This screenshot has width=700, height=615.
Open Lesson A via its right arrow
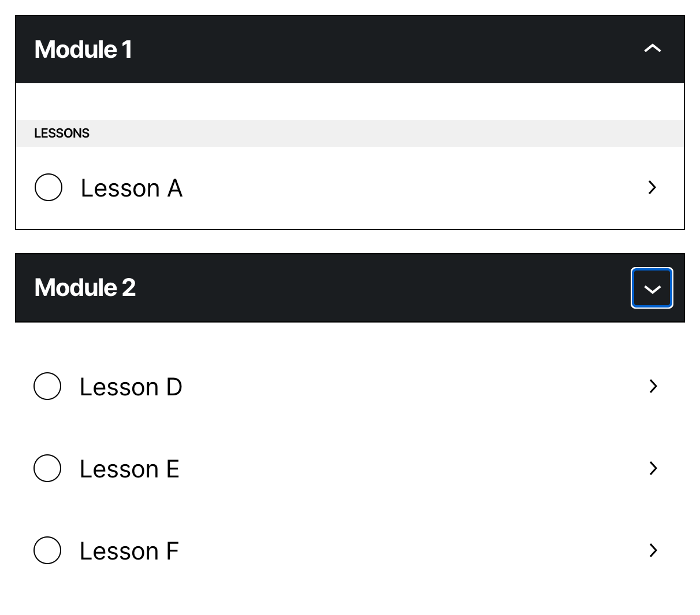(x=653, y=187)
